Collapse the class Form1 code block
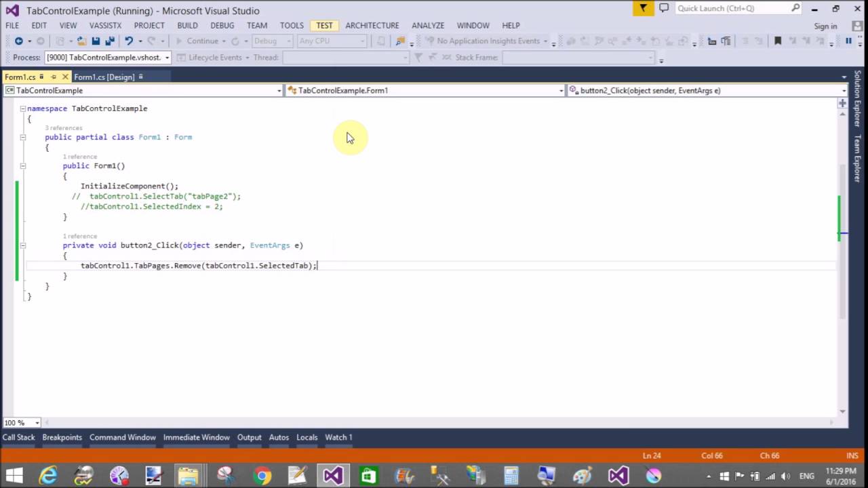Screen dimensions: 868x488 (22, 137)
